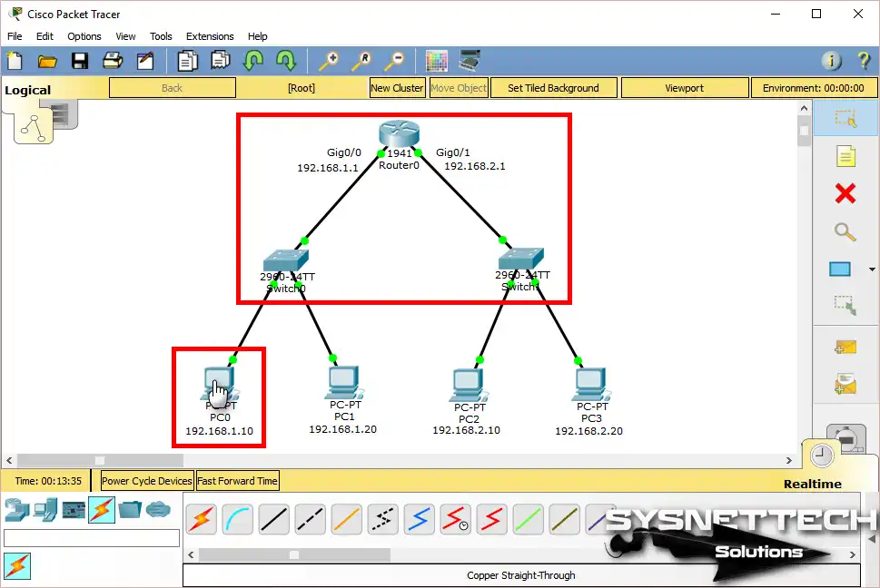Image resolution: width=880 pixels, height=588 pixels.
Task: Open the Options menu
Action: point(84,36)
